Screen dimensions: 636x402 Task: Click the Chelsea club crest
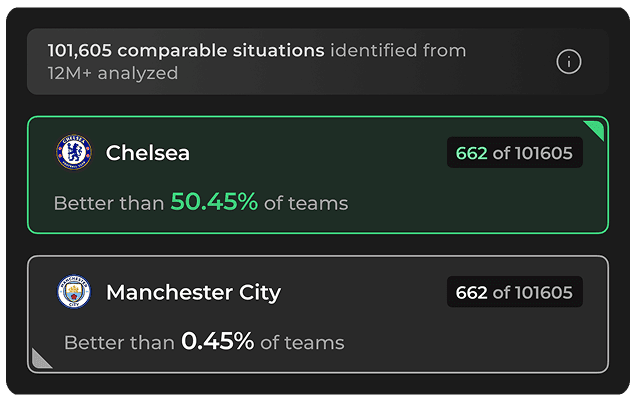(74, 153)
